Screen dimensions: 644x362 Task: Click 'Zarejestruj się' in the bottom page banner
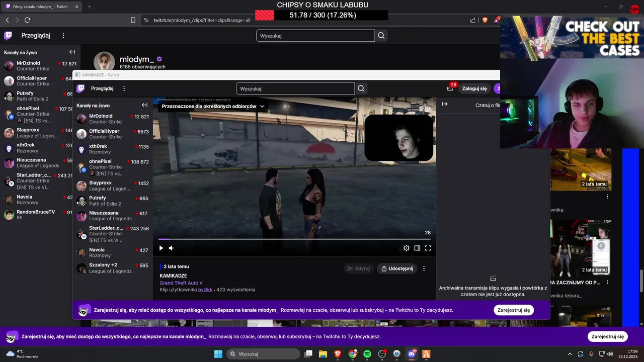[608, 337]
